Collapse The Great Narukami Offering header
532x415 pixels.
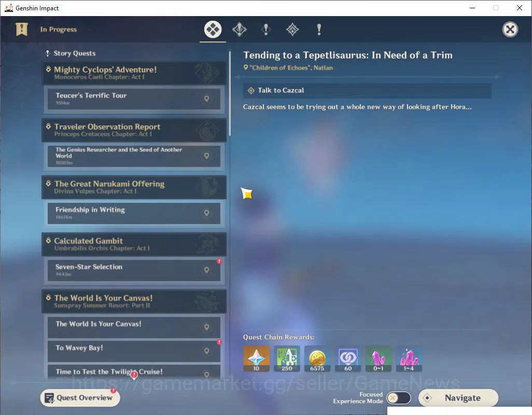pos(134,187)
